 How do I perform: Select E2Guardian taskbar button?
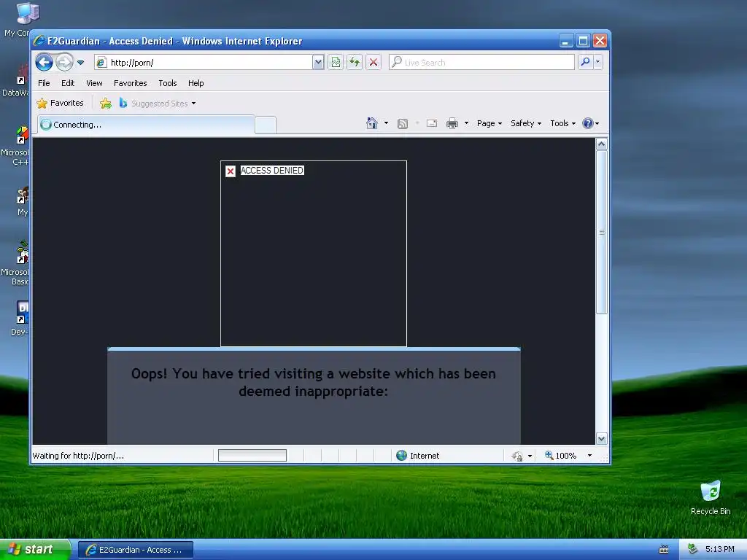(136, 550)
